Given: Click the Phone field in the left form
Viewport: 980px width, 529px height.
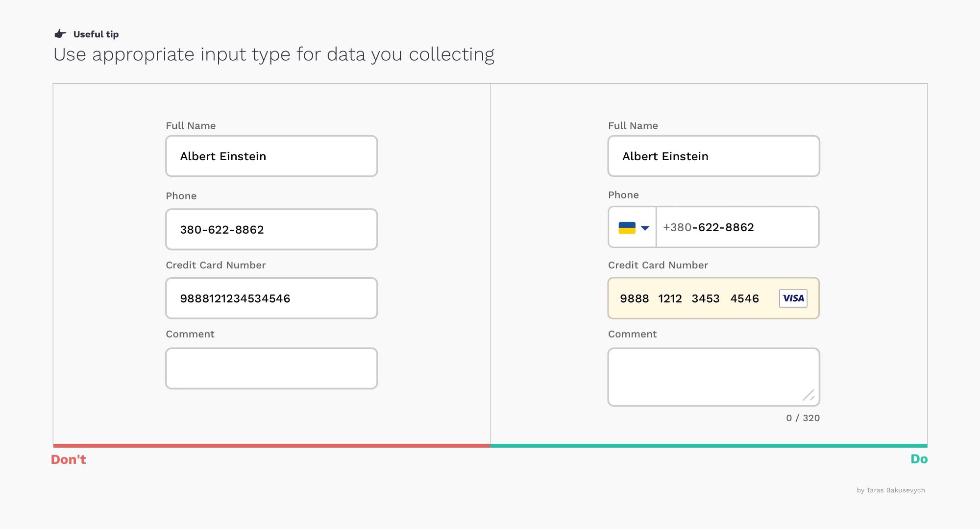Looking at the screenshot, I should pyautogui.click(x=271, y=229).
